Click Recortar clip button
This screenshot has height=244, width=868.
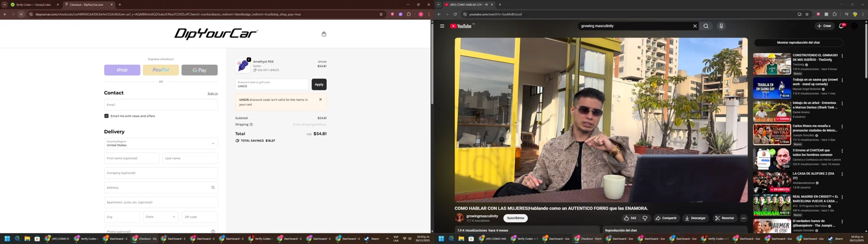point(724,218)
